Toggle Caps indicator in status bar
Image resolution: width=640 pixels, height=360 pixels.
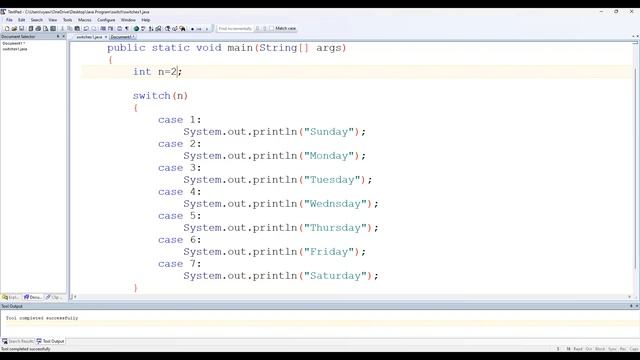(x=634, y=349)
